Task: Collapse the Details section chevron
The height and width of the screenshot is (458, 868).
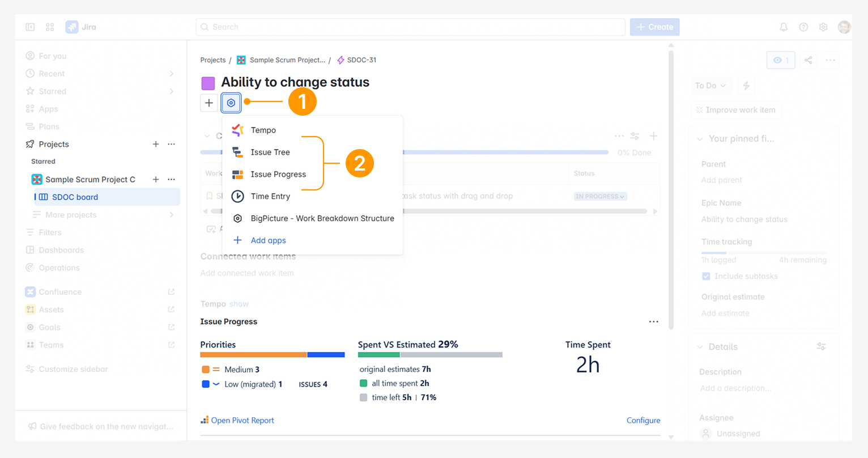Action: pos(700,347)
